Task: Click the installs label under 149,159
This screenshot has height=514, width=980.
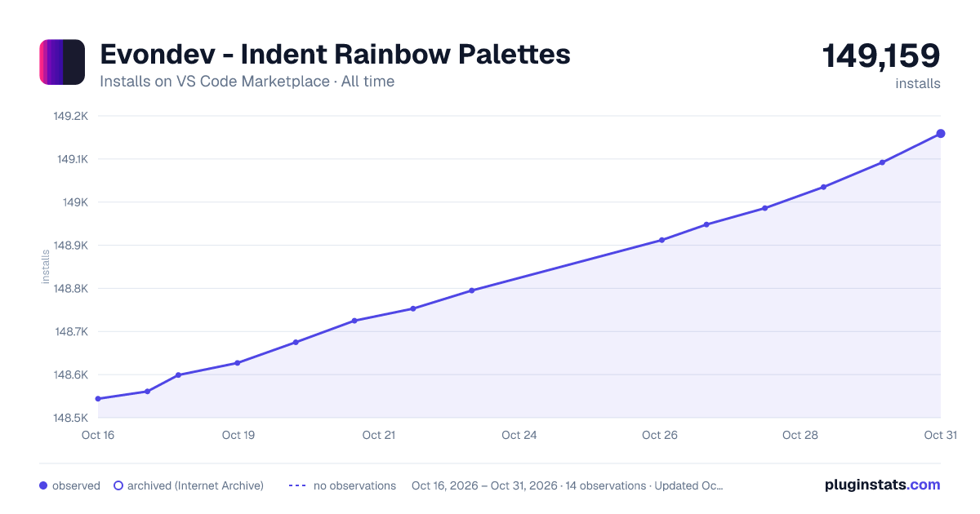Action: [x=918, y=83]
